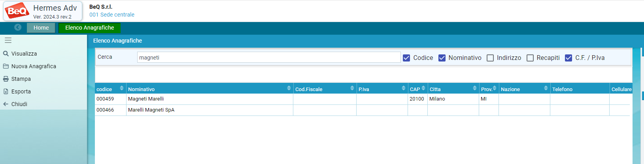This screenshot has width=644, height=164.
Task: Sort by the Prov. column arrows
Action: (x=495, y=88)
